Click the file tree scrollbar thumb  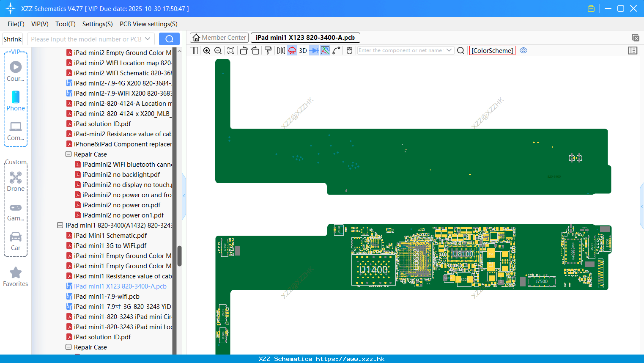click(179, 256)
